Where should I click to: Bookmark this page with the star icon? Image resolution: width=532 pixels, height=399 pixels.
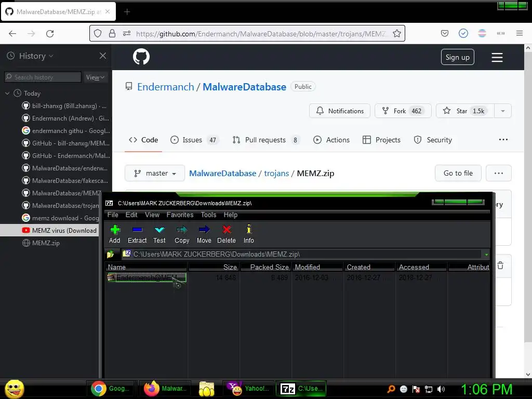(x=396, y=34)
